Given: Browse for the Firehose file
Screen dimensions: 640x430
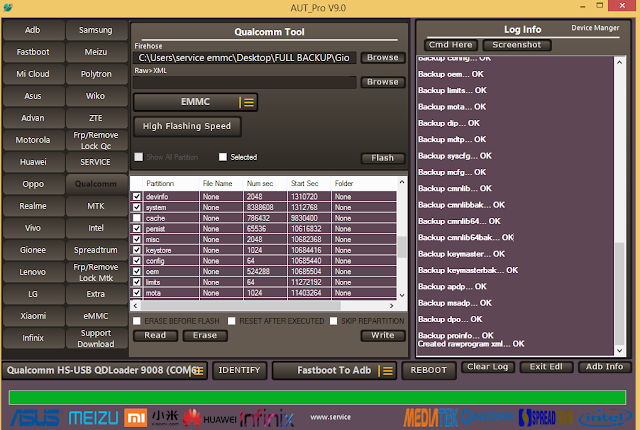Looking at the screenshot, I should [383, 58].
